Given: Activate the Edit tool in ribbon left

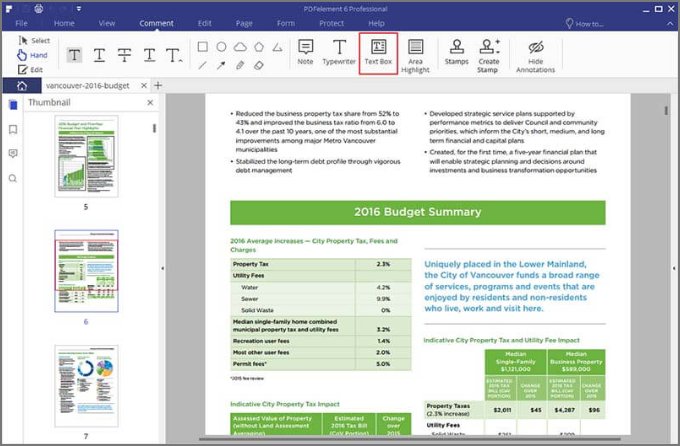Looking at the screenshot, I should coord(30,69).
